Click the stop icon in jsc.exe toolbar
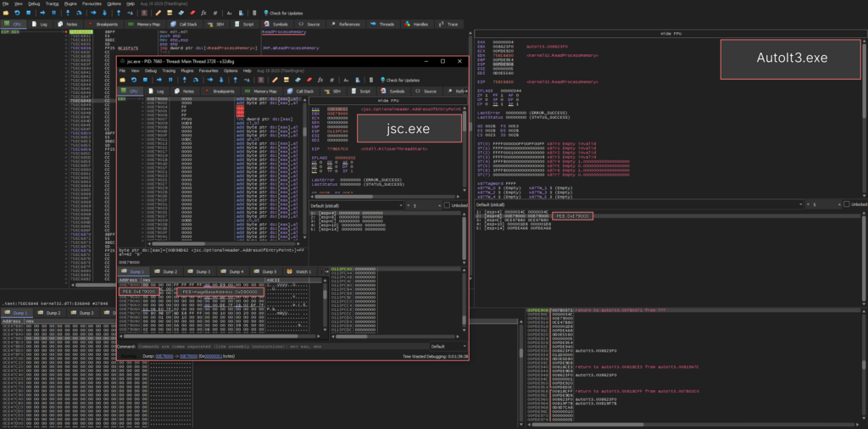 click(144, 80)
